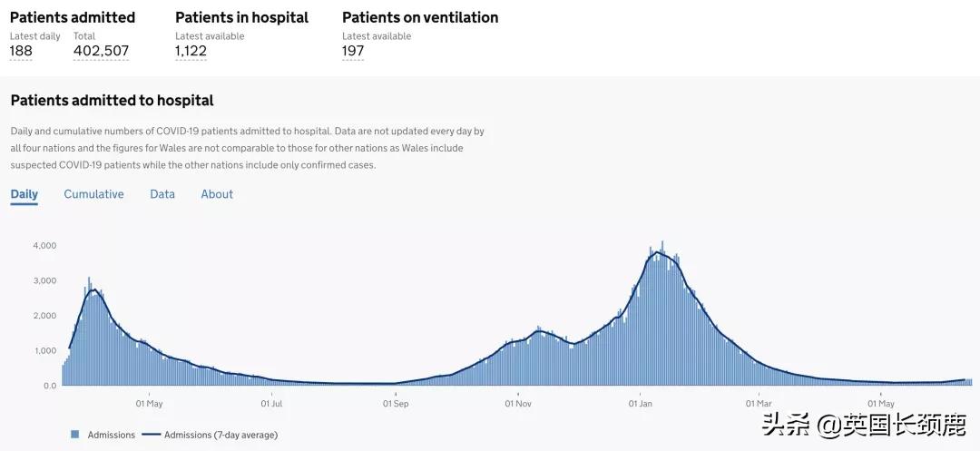This screenshot has width=980, height=451.
Task: Click ventilation patients value 197
Action: pyautogui.click(x=353, y=52)
